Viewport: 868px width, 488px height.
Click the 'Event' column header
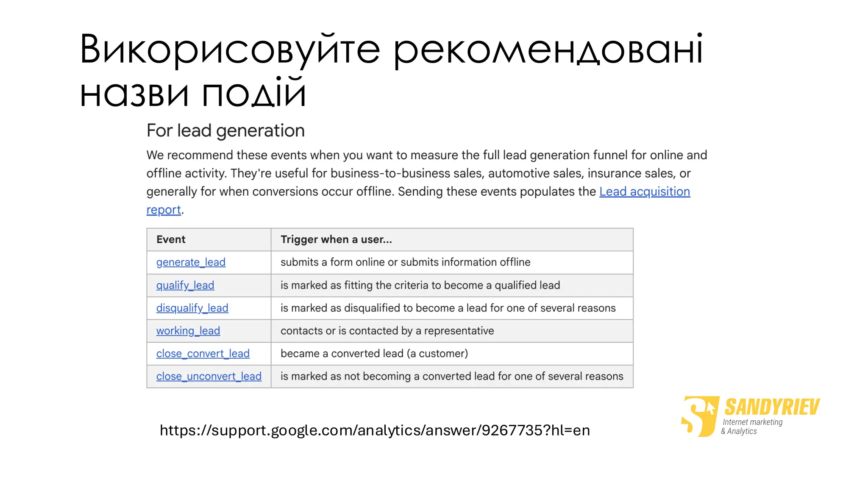pos(209,239)
